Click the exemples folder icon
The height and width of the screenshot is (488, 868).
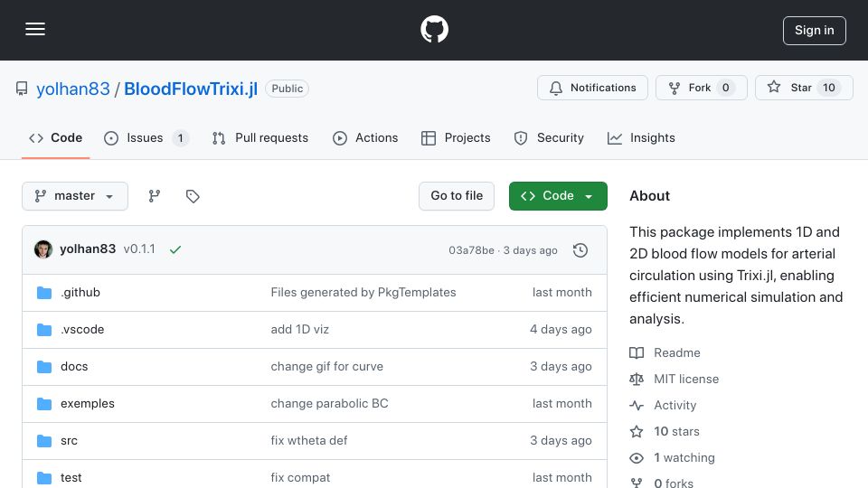[44, 404]
